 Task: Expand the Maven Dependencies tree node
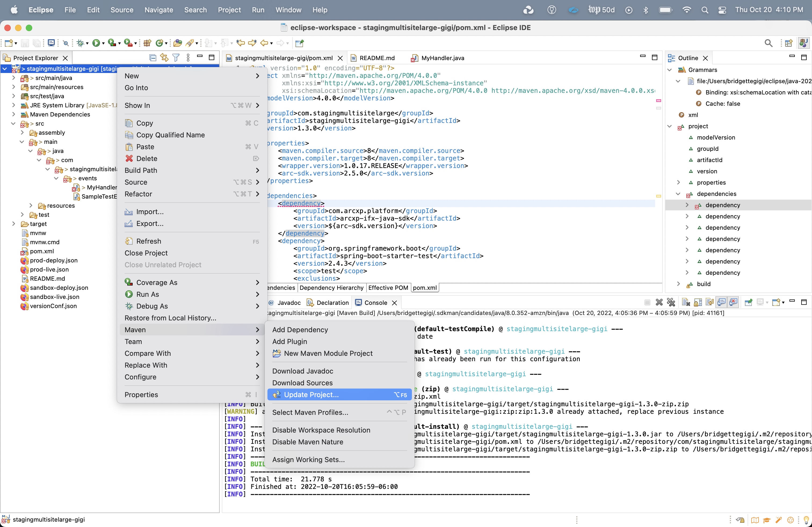14,114
